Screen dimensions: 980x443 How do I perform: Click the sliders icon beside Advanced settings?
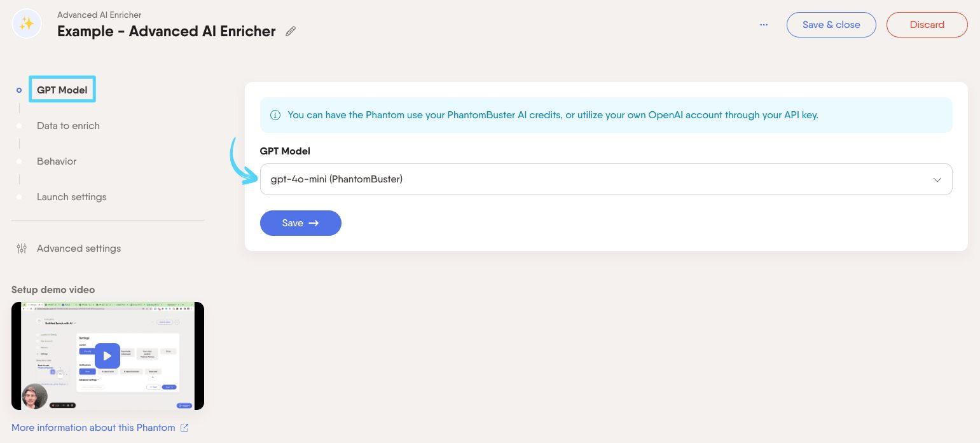pos(22,249)
